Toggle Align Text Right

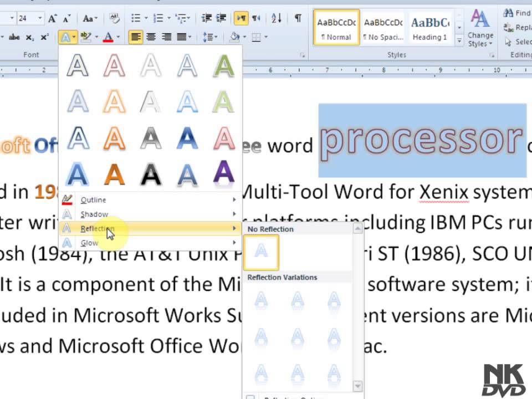[166, 37]
